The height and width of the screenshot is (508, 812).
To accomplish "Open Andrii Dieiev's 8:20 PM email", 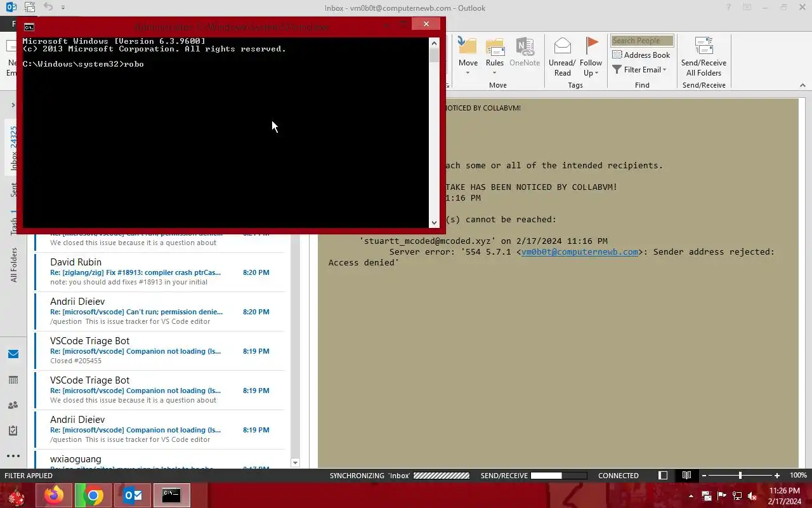I will point(160,311).
